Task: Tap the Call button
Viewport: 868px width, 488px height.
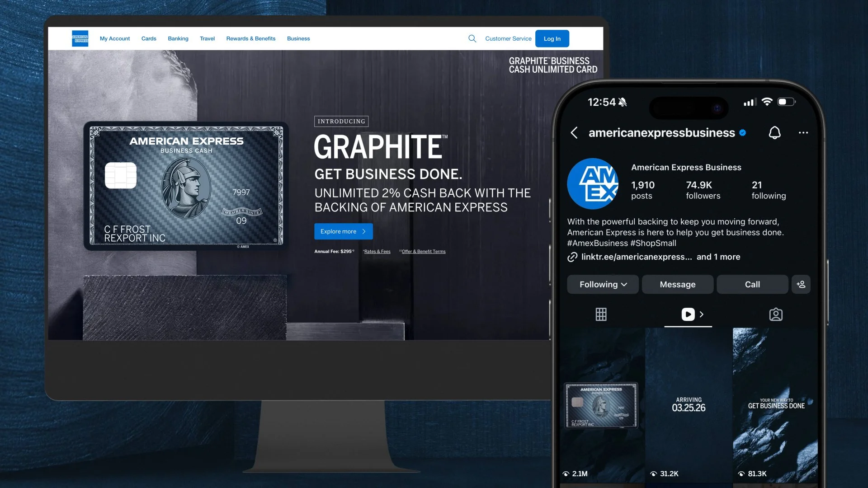Action: click(752, 284)
